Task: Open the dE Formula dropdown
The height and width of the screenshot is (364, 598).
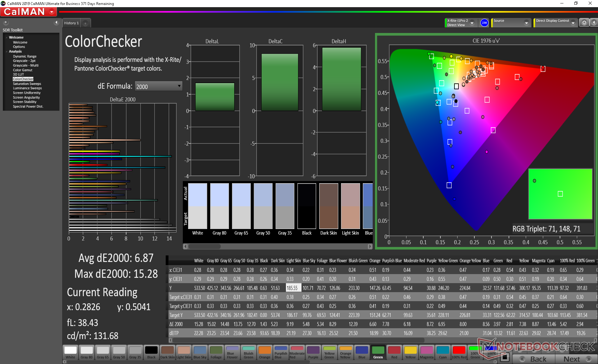Action: tap(159, 86)
